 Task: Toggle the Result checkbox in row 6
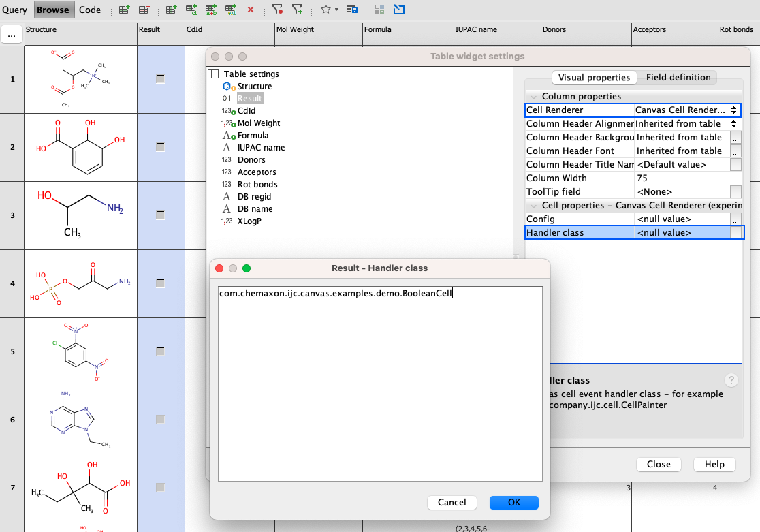pos(160,420)
